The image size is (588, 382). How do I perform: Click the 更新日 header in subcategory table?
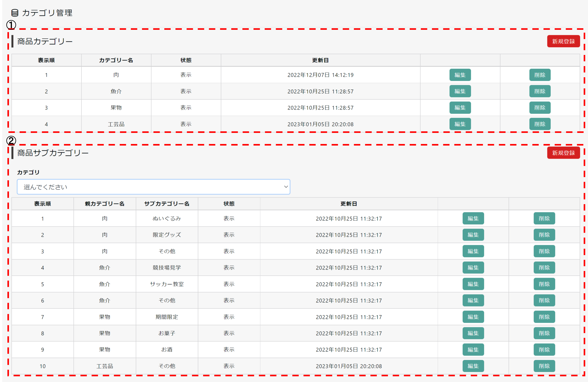point(349,204)
